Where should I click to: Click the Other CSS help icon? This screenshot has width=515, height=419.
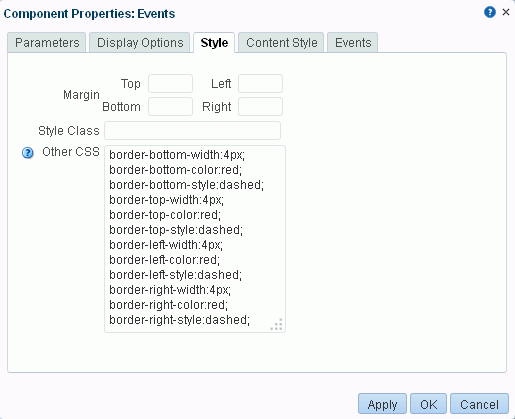point(28,153)
